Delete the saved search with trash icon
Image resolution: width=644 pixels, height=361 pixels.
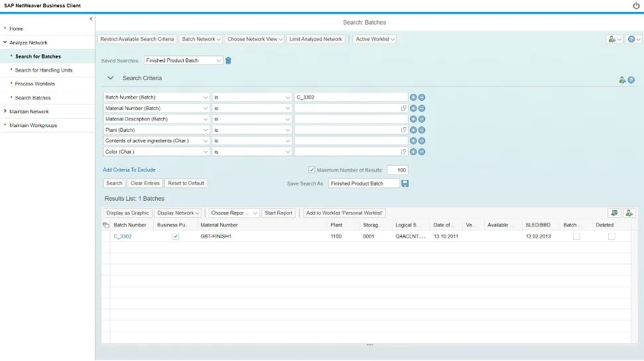[x=228, y=60]
